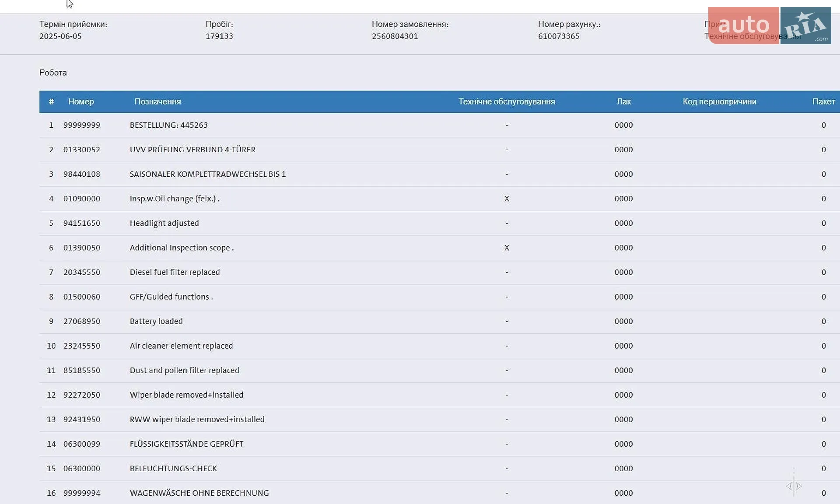The height and width of the screenshot is (504, 840).
Task: Select the Headlight adjusted row
Action: 440,223
